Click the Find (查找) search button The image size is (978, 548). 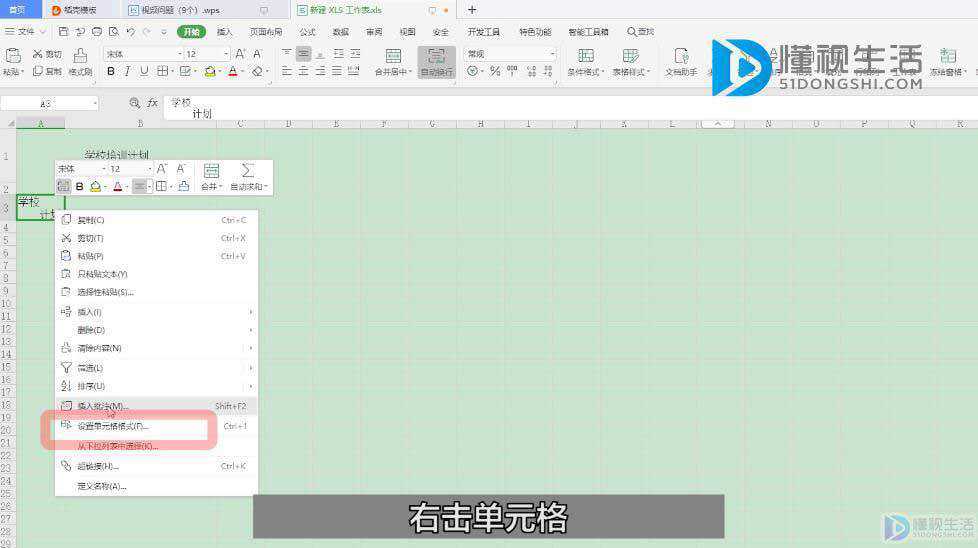pos(641,31)
